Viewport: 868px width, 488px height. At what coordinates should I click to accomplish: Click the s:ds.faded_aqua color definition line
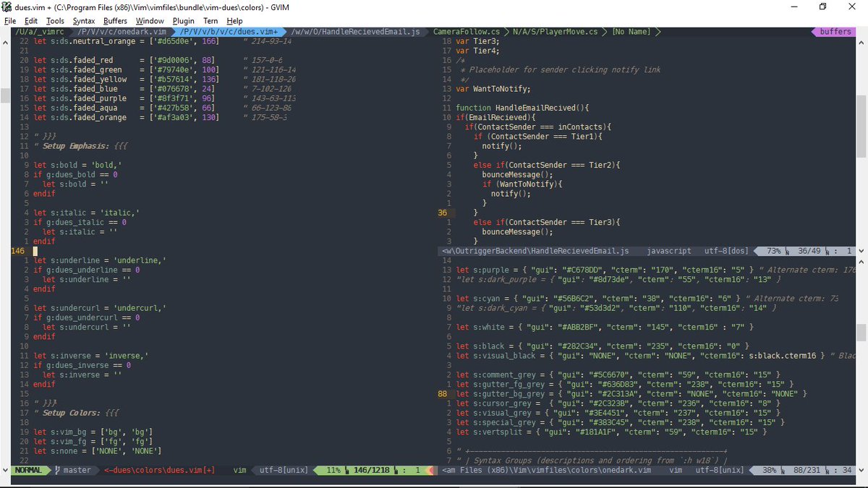[x=163, y=108]
